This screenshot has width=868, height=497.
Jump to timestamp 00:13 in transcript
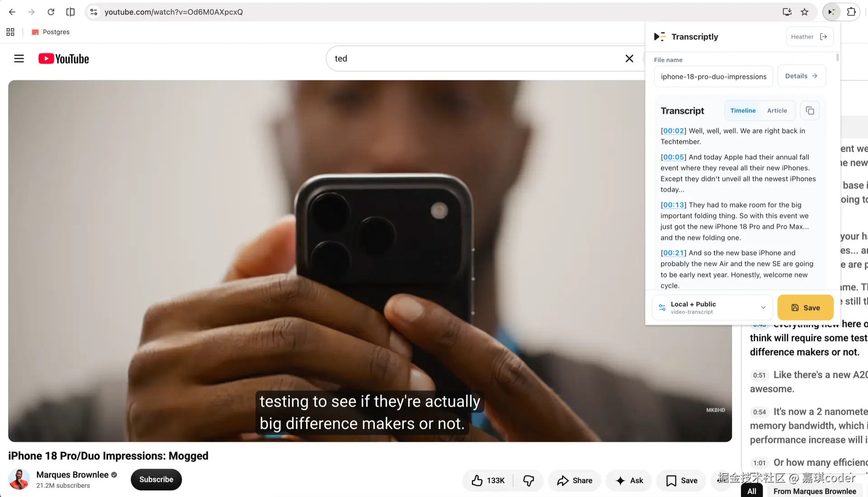click(674, 205)
